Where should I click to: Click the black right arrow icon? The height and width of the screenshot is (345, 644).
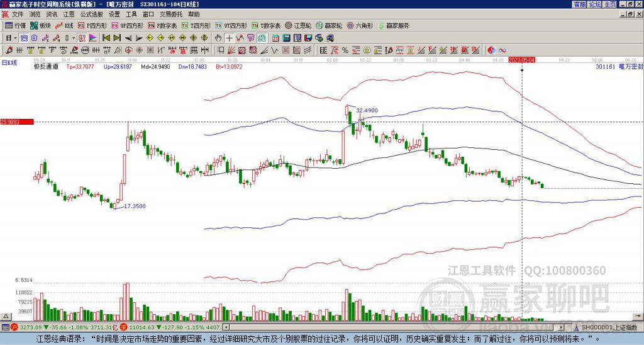(x=139, y=38)
